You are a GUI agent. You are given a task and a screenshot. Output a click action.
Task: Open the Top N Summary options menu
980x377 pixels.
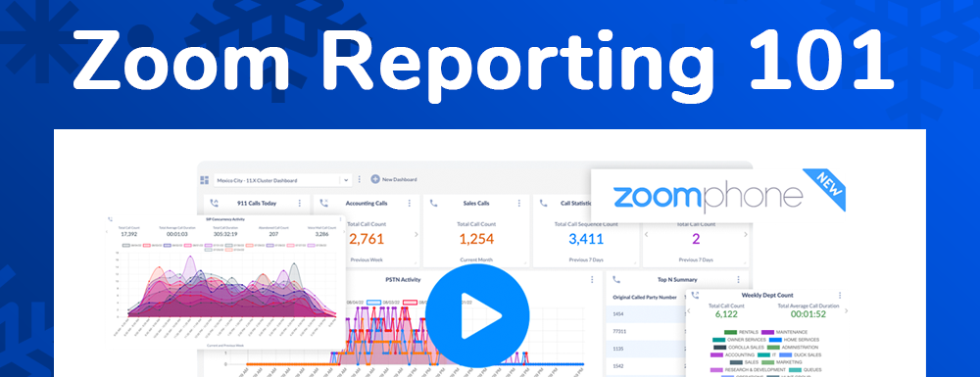point(738,280)
